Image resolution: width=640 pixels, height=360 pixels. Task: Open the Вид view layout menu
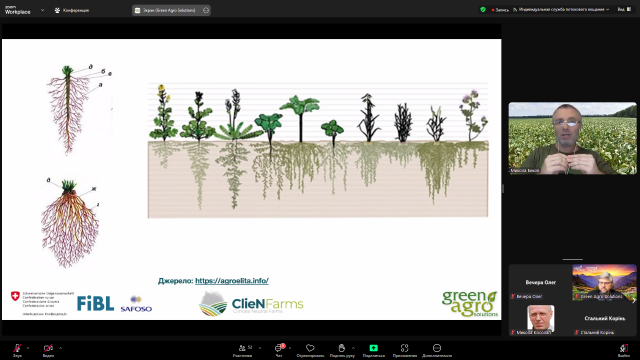tap(624, 9)
